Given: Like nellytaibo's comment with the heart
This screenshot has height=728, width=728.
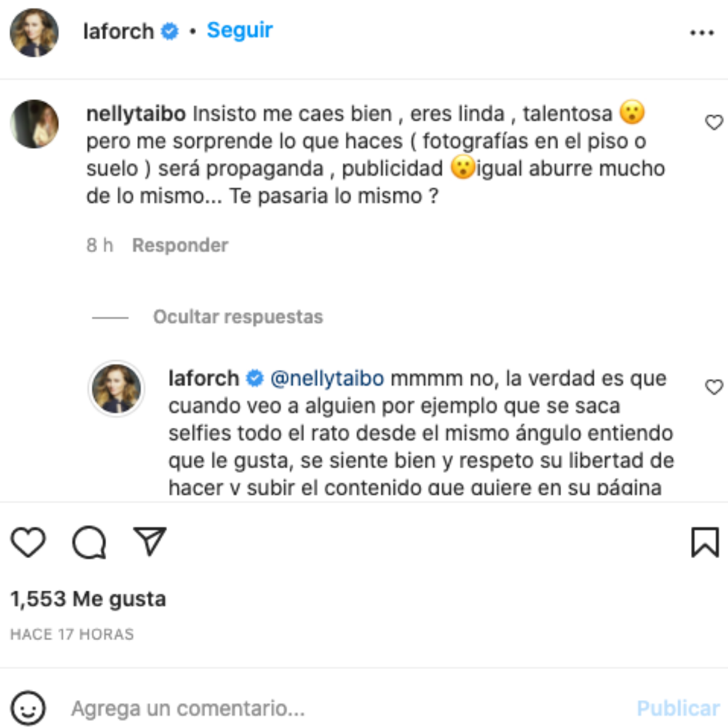Looking at the screenshot, I should tap(713, 121).
